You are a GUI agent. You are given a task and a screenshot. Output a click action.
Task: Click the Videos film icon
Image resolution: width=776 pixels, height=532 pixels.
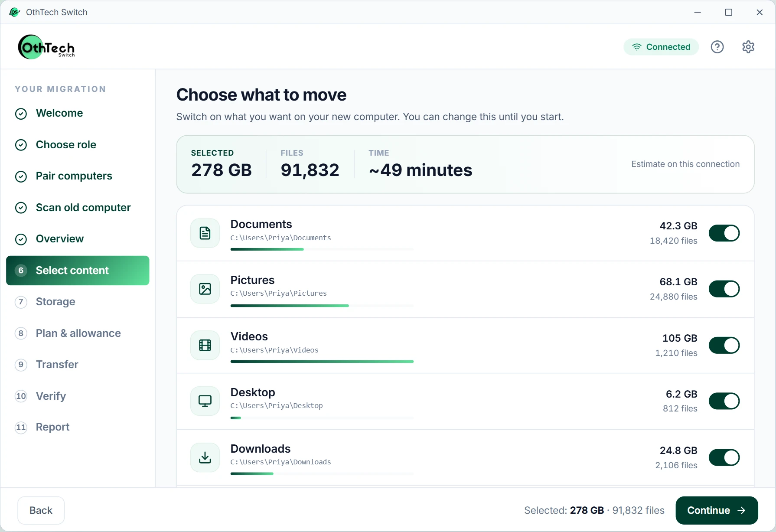point(205,345)
